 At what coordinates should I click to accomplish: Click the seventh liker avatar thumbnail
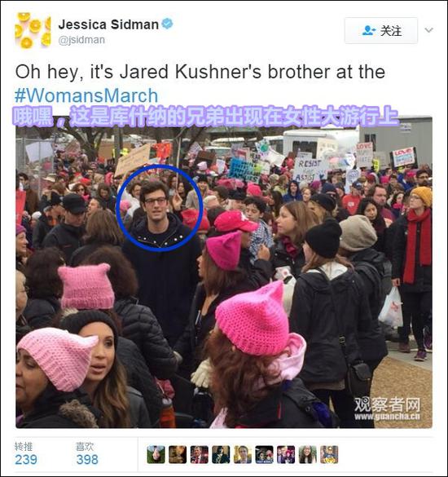tap(286, 454)
